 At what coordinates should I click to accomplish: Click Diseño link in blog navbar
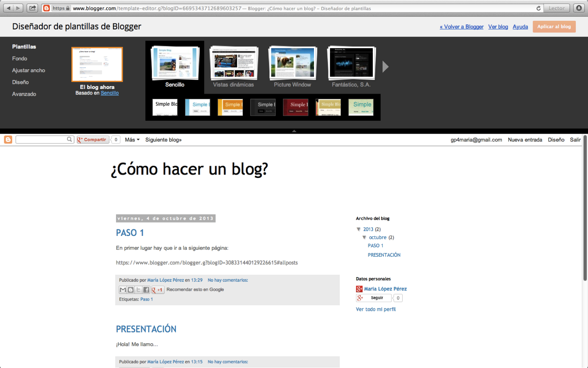(556, 140)
